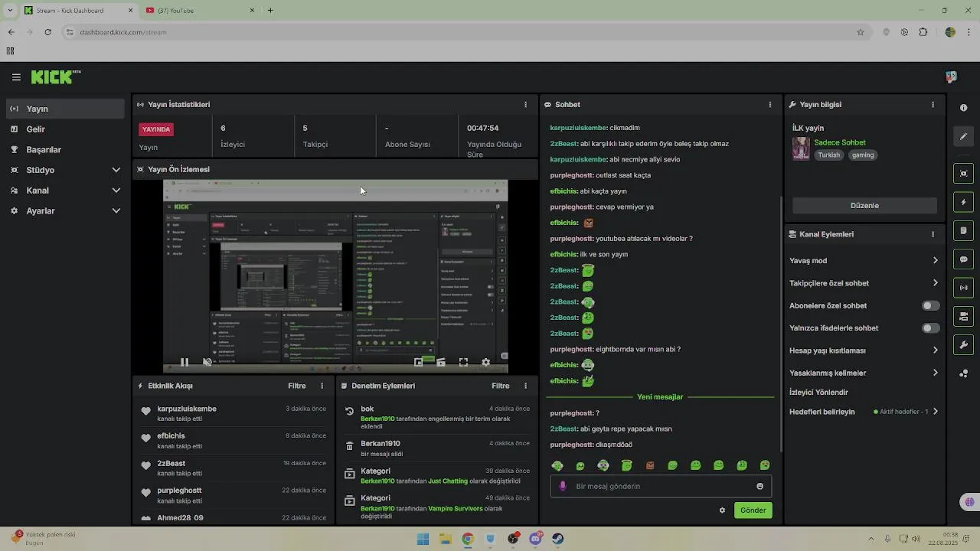Click the purple microphone icon in chat box
Image resolution: width=980 pixels, height=551 pixels.
(563, 486)
